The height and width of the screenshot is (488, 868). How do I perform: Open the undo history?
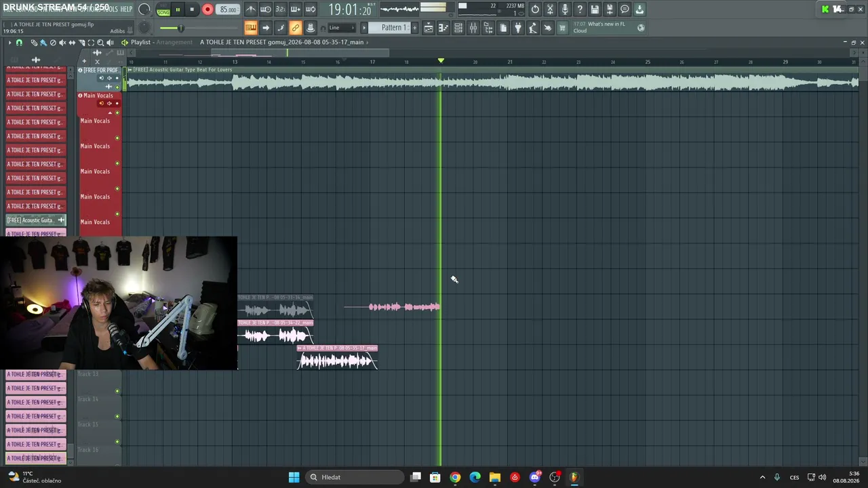click(x=535, y=9)
